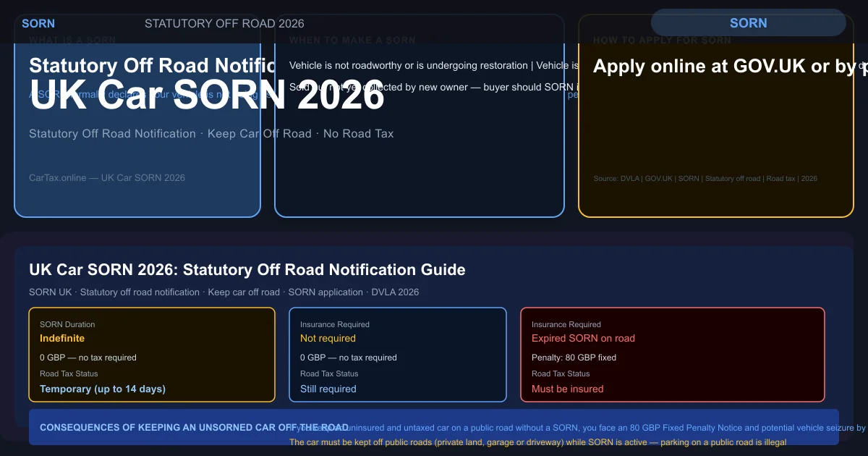Select the yellow Indefinite SORN Duration card
Screen dimensions: 868x456
pos(152,355)
